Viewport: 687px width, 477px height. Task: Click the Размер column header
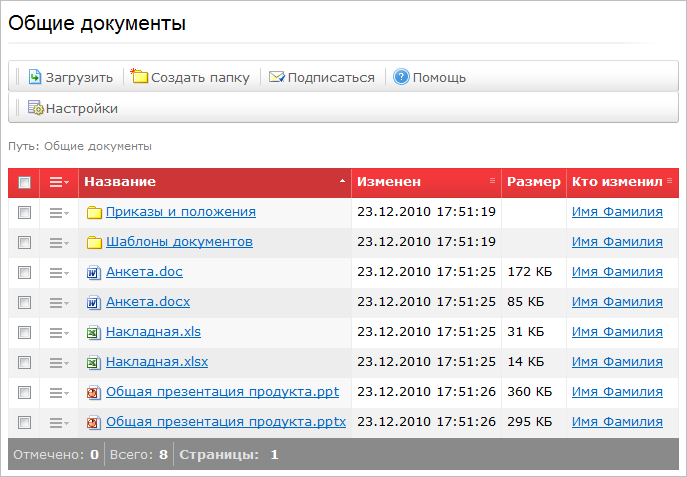(533, 182)
